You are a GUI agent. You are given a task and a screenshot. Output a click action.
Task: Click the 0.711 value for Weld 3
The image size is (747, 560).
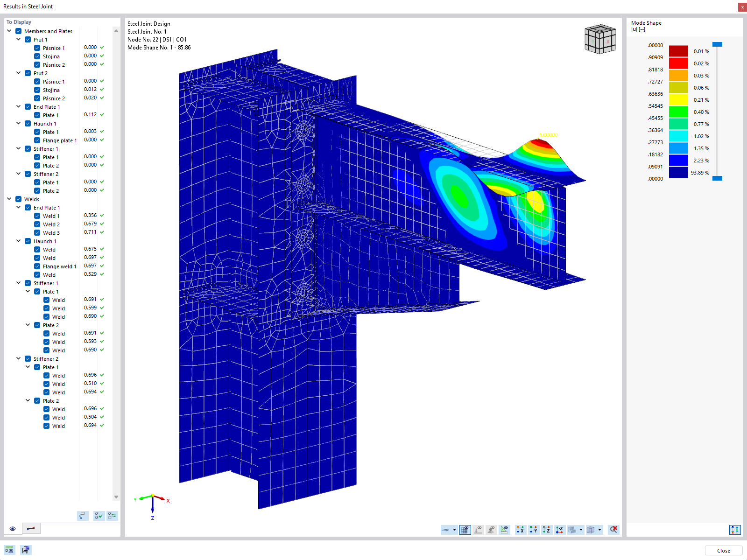(x=90, y=232)
